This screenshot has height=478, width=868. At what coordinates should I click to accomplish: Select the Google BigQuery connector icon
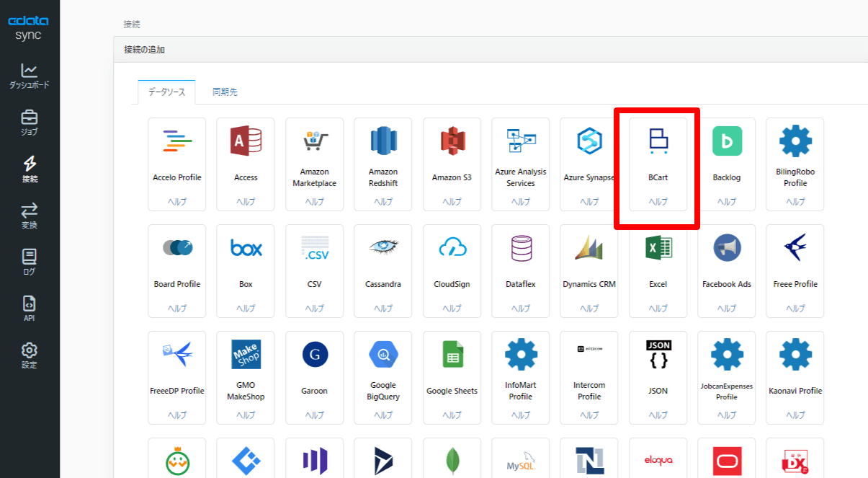383,354
